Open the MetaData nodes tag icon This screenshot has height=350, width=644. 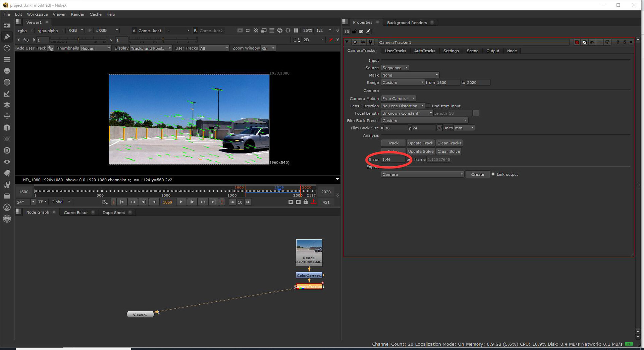[x=7, y=173]
